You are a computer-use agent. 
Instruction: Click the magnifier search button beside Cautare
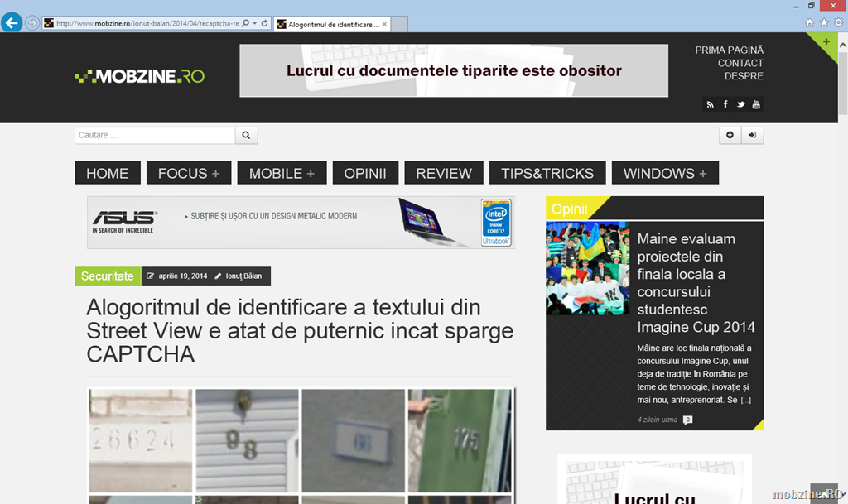pos(247,135)
